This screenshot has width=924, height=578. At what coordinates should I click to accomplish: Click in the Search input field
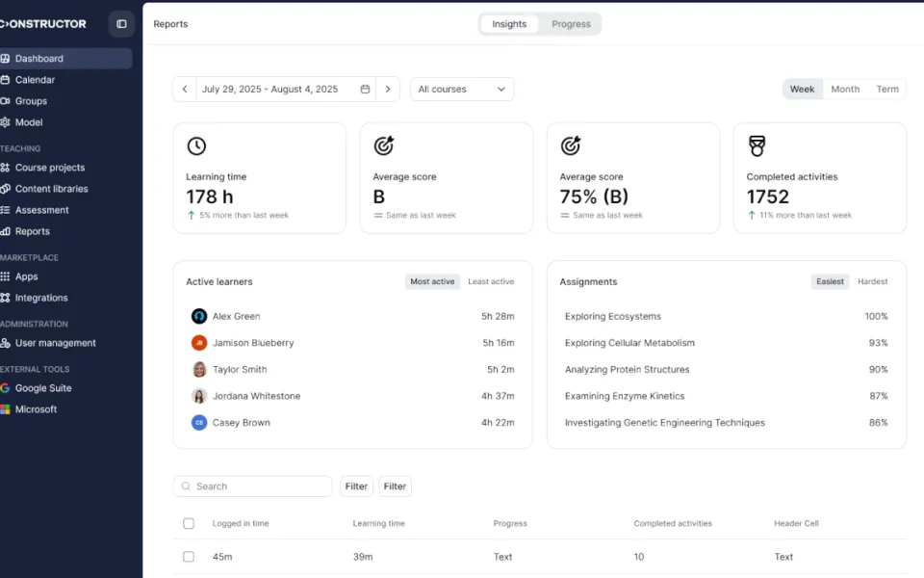[253, 486]
